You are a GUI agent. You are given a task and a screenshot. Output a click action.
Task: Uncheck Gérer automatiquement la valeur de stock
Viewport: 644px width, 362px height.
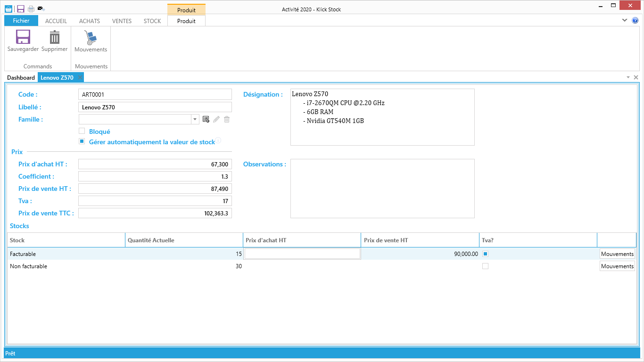82,141
